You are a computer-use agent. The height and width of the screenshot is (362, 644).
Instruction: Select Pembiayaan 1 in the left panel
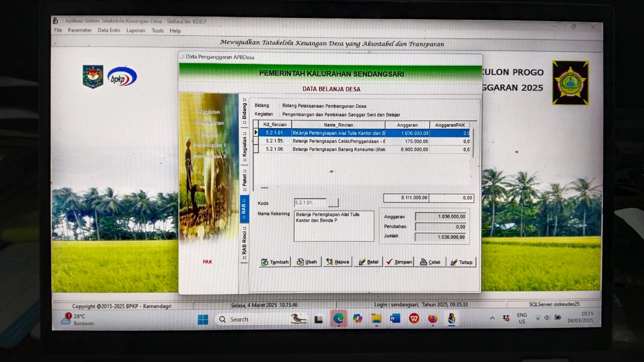point(209,145)
